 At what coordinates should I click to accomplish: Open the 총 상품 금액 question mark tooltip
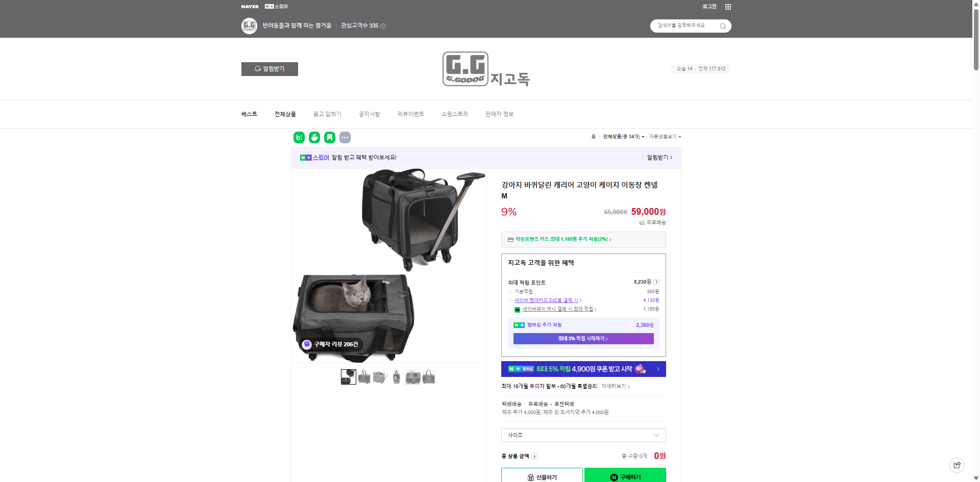pos(534,456)
